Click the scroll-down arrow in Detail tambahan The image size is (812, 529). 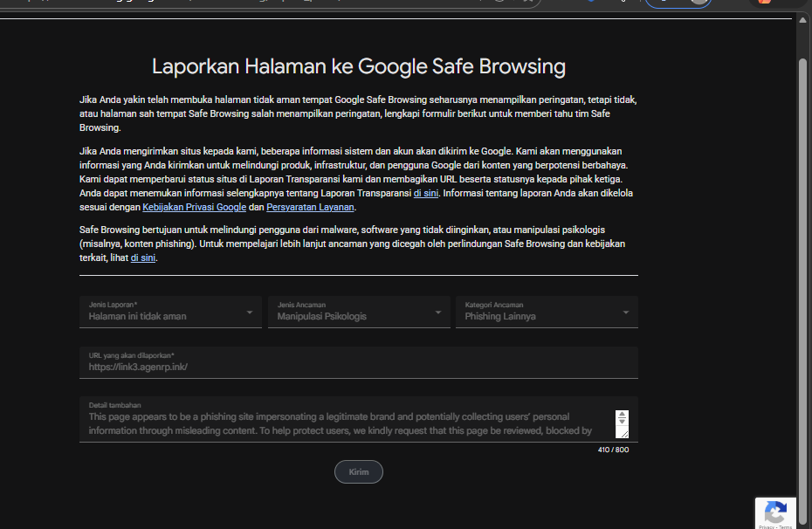622,422
